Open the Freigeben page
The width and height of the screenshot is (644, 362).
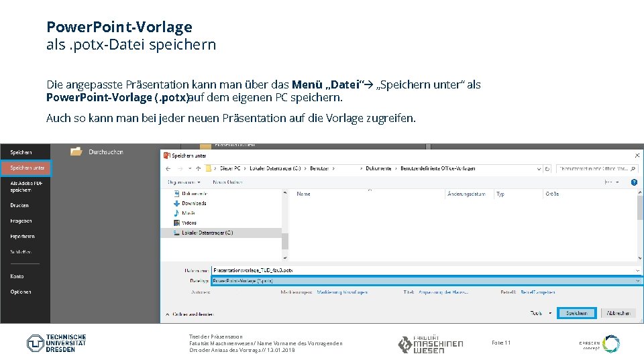tap(21, 221)
